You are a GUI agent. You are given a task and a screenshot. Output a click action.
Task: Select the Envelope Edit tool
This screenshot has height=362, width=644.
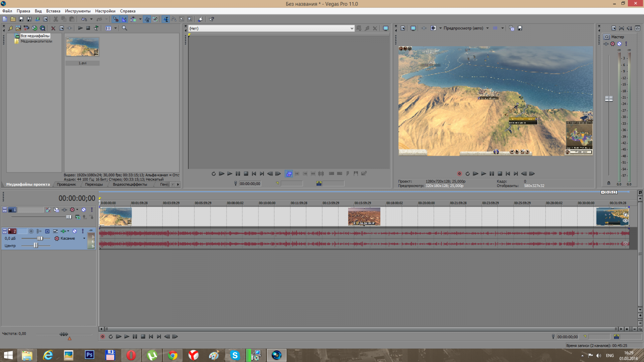click(x=173, y=19)
